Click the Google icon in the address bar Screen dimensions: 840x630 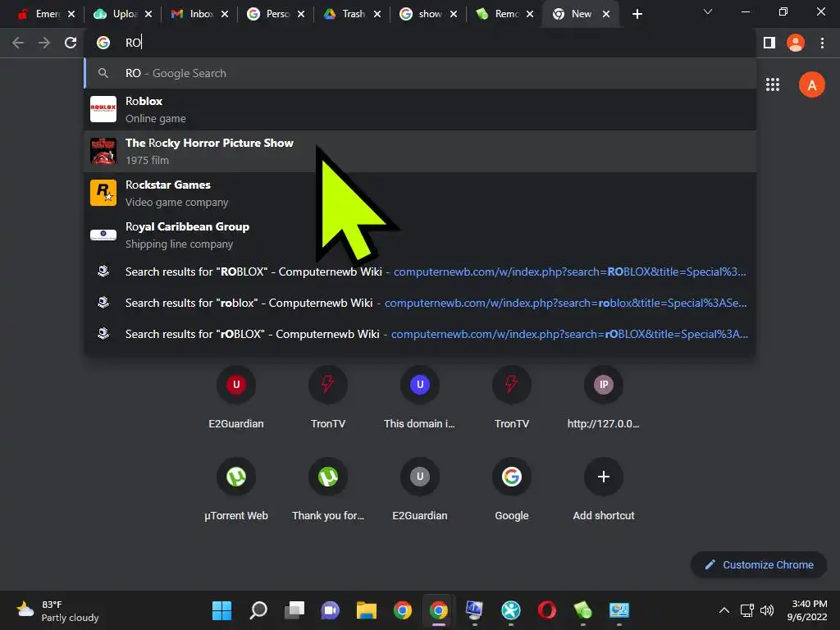103,43
